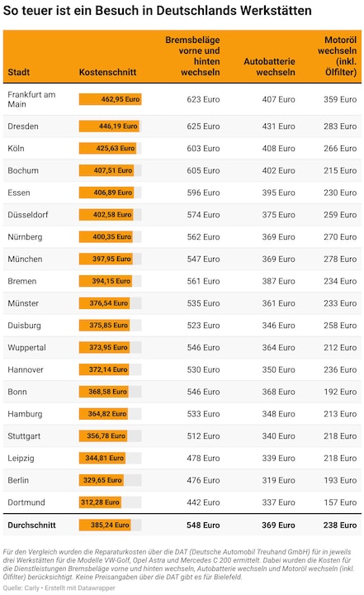Select Bremsbeläge vorne und hinten header
The height and width of the screenshot is (595, 364).
tap(192, 56)
